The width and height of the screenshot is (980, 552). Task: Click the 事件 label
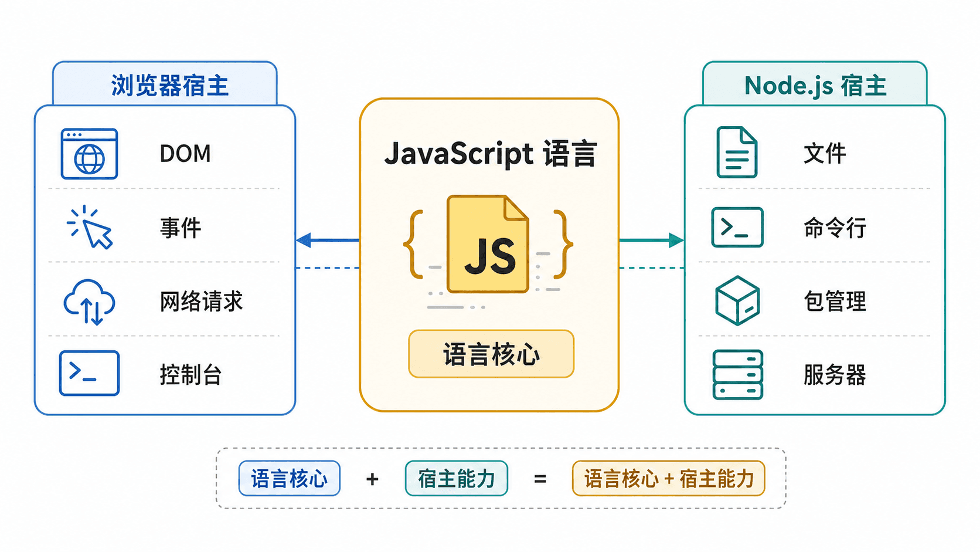pyautogui.click(x=181, y=228)
